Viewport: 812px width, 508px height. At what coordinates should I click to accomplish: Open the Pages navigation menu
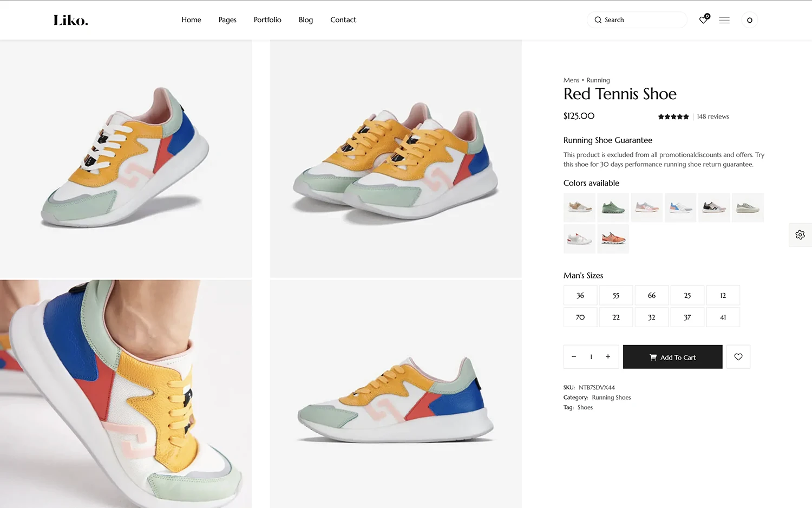click(227, 20)
